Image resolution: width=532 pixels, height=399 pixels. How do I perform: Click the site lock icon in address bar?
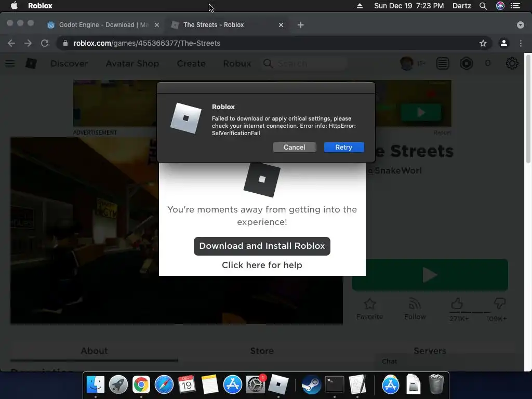coord(65,43)
